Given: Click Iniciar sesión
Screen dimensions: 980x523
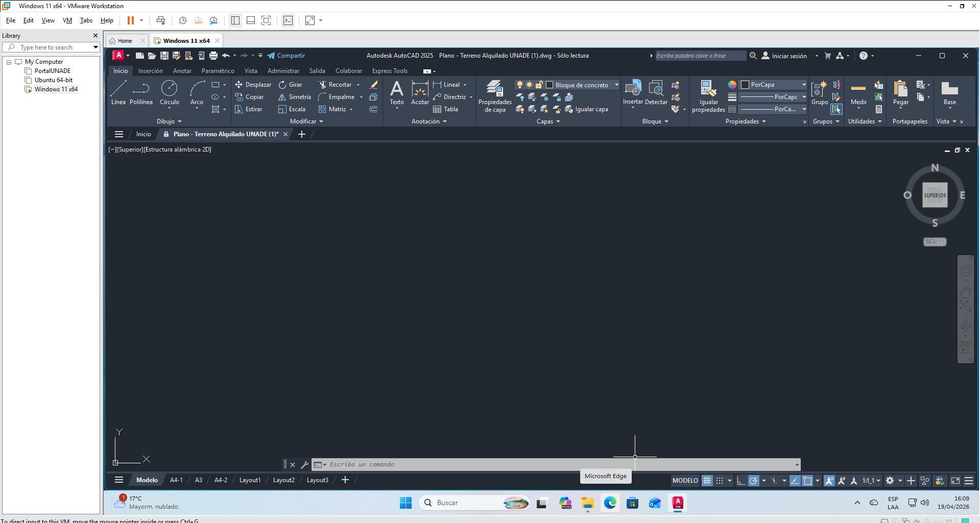Looking at the screenshot, I should click(789, 56).
